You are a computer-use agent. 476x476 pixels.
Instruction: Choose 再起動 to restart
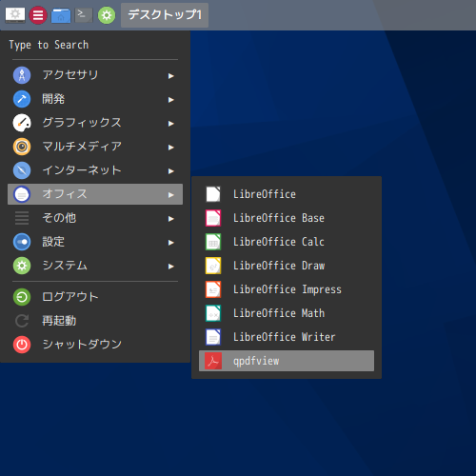pyautogui.click(x=95, y=321)
